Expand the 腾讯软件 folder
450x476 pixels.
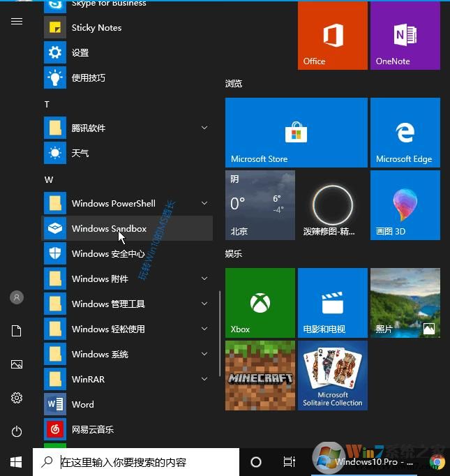[x=204, y=128]
